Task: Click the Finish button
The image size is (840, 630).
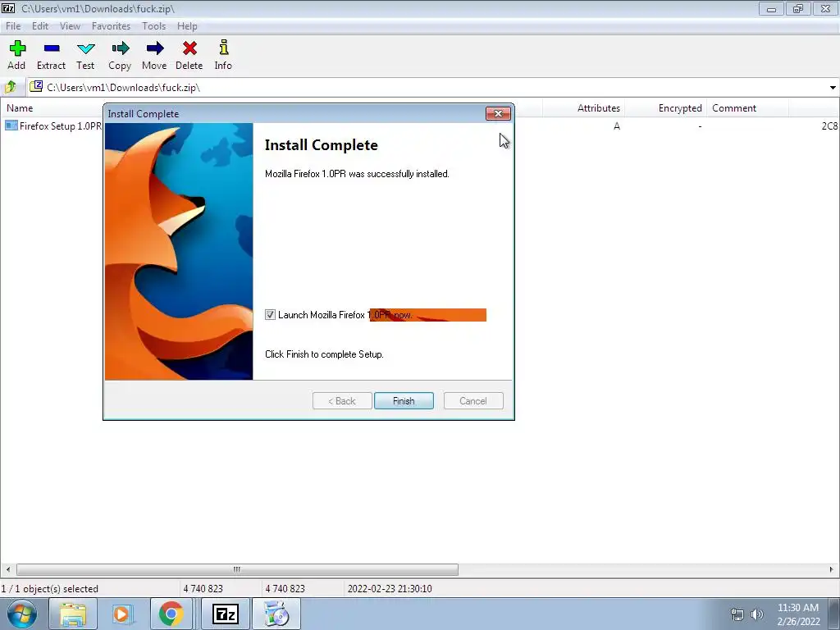Action: tap(404, 400)
